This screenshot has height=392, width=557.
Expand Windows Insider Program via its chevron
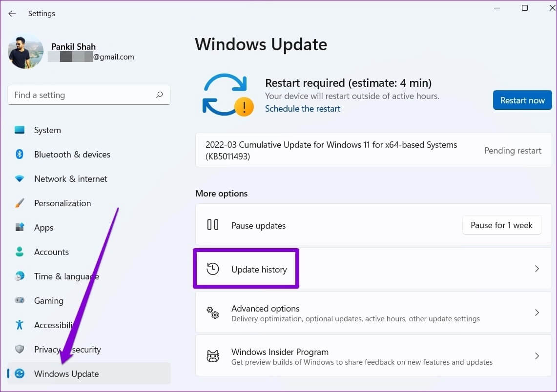tap(537, 356)
